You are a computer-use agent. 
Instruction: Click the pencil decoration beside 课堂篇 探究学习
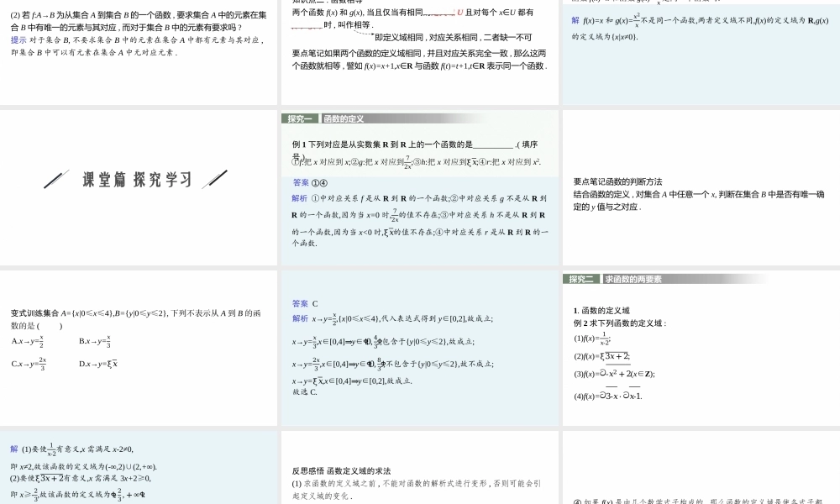(x=57, y=178)
